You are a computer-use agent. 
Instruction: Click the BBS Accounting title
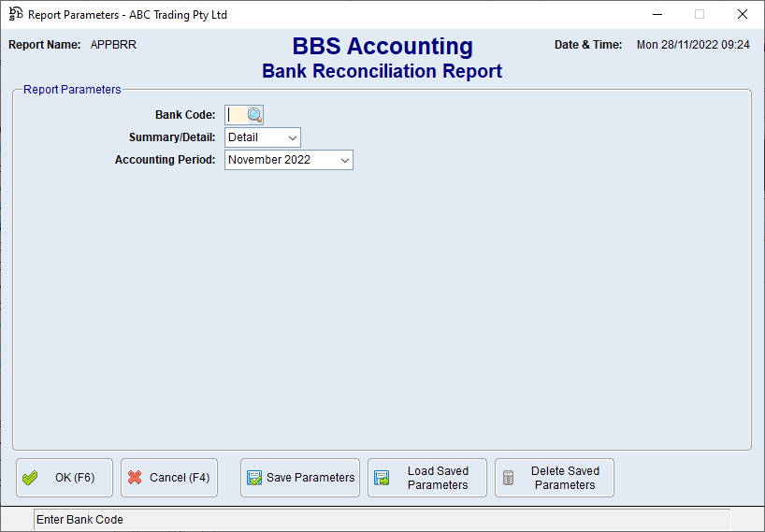coord(382,47)
